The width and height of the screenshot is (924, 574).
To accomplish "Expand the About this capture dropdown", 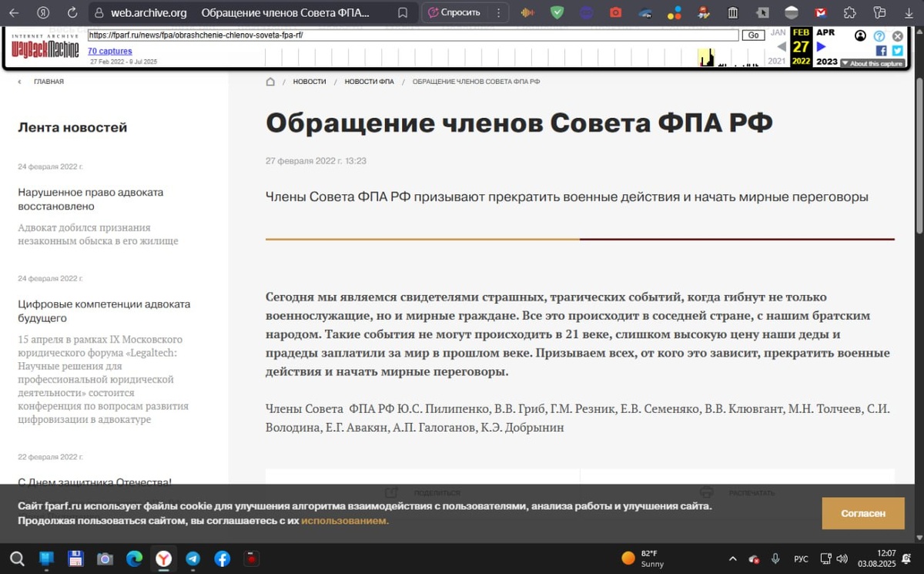I will [x=872, y=63].
